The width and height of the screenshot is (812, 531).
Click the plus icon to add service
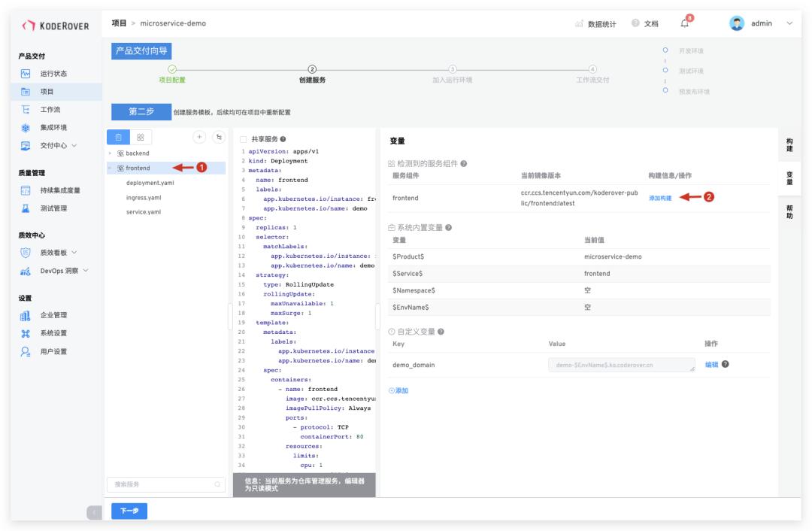tap(199, 137)
